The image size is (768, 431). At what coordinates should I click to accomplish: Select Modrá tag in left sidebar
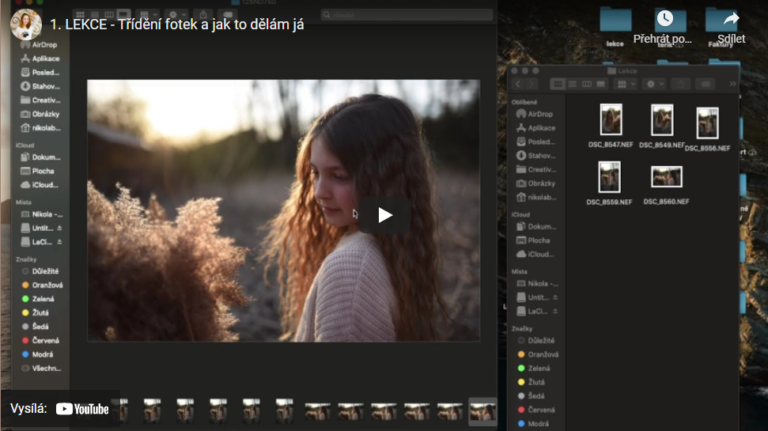point(37,354)
